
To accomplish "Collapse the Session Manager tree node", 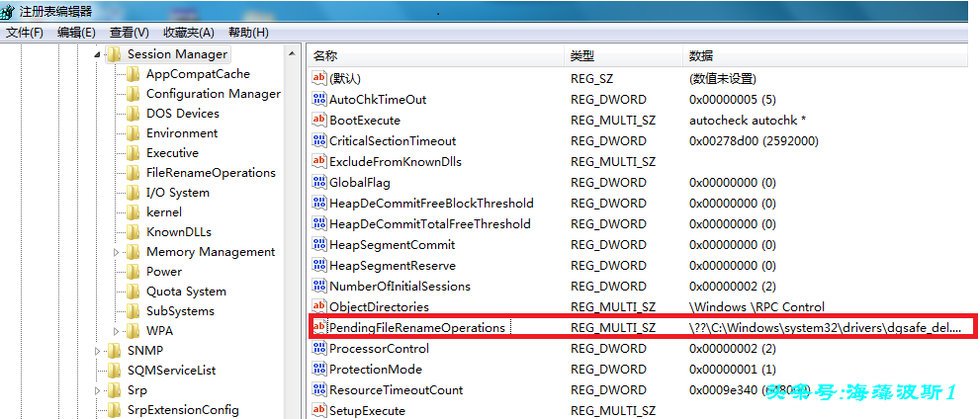I will pos(98,54).
